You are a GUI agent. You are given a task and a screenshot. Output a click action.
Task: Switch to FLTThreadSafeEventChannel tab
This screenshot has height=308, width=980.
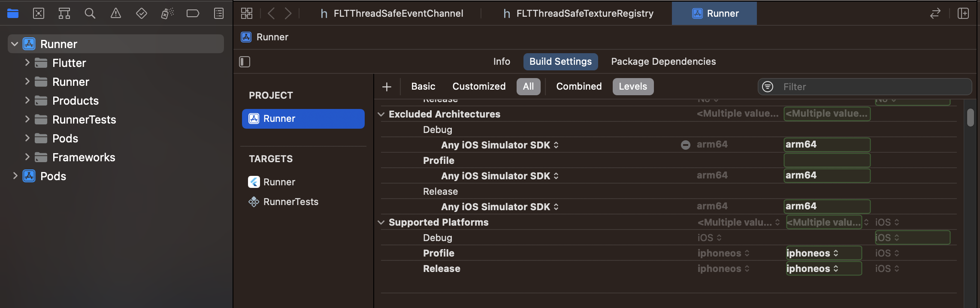click(392, 13)
